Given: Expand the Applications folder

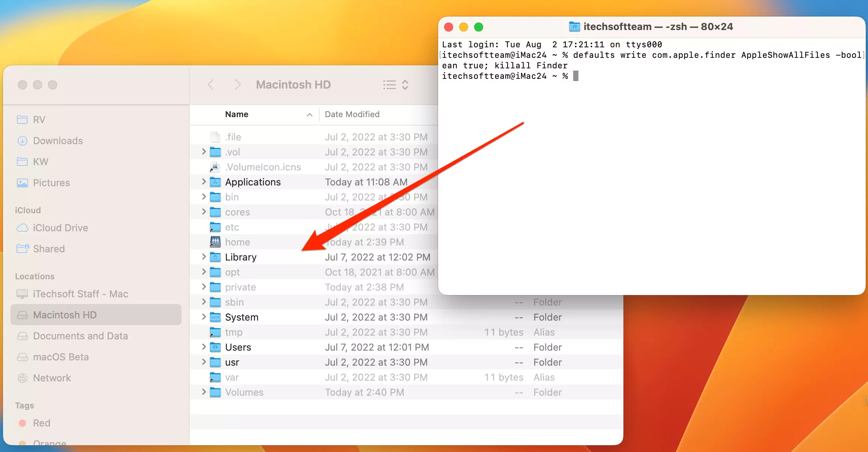Looking at the screenshot, I should click(x=204, y=182).
